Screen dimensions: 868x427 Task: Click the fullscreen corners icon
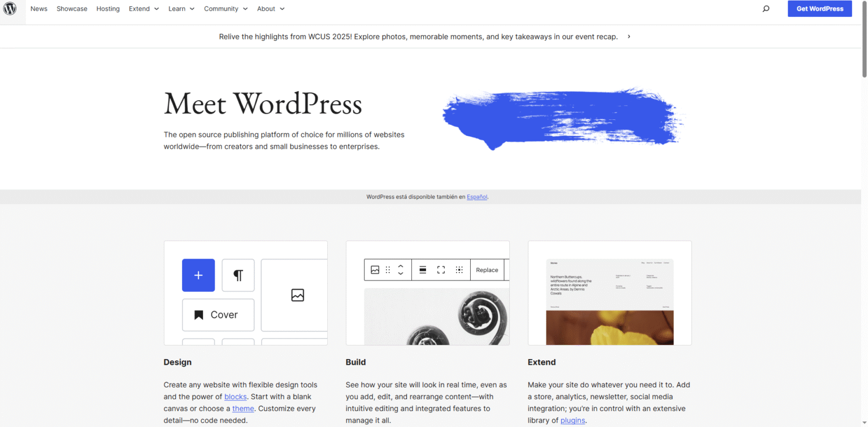[x=441, y=270]
